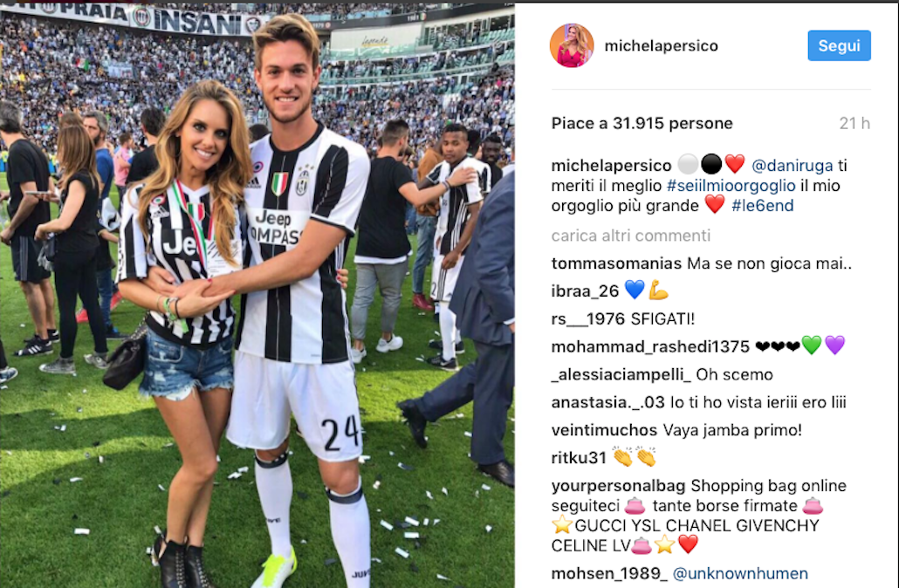899x588 pixels.
Task: Open the #seiilmioorgoglio hashtag
Action: pos(731,186)
